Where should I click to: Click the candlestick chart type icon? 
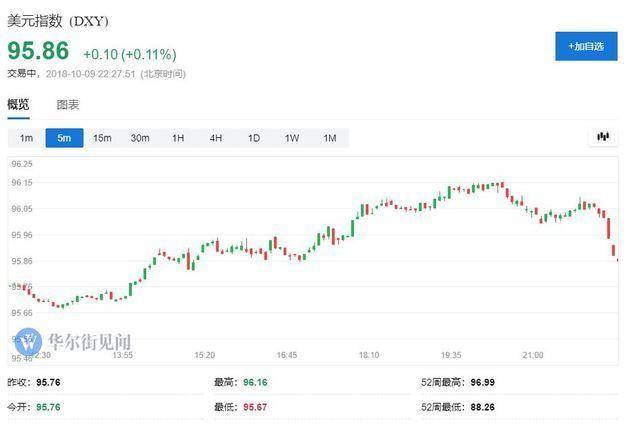click(x=603, y=137)
